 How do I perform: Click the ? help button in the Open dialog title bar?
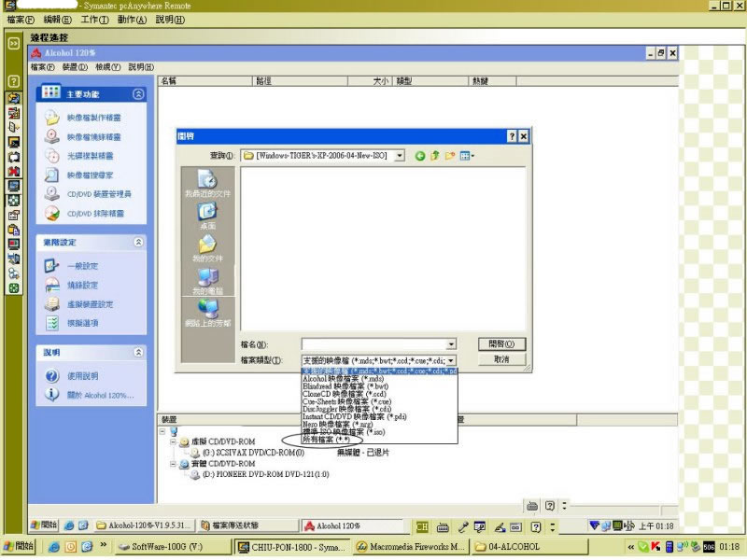click(x=512, y=136)
